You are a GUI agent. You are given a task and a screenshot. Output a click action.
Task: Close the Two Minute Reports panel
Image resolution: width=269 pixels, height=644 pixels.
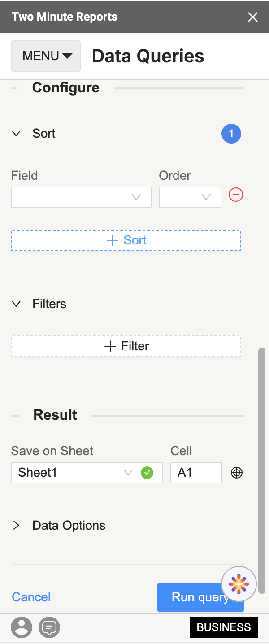point(253,17)
